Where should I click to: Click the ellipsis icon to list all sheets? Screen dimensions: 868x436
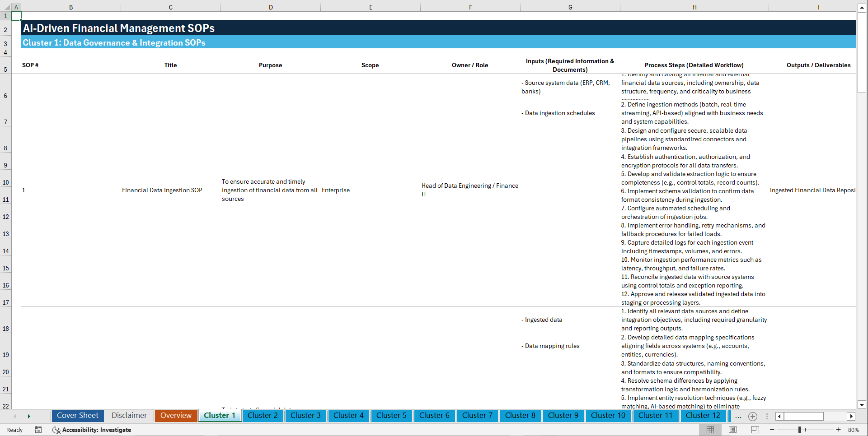pos(738,416)
